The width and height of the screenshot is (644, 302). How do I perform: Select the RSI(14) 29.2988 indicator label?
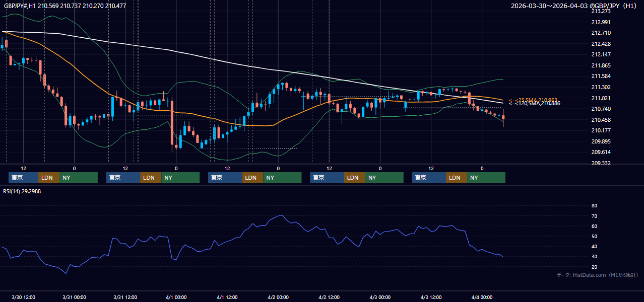click(22, 191)
